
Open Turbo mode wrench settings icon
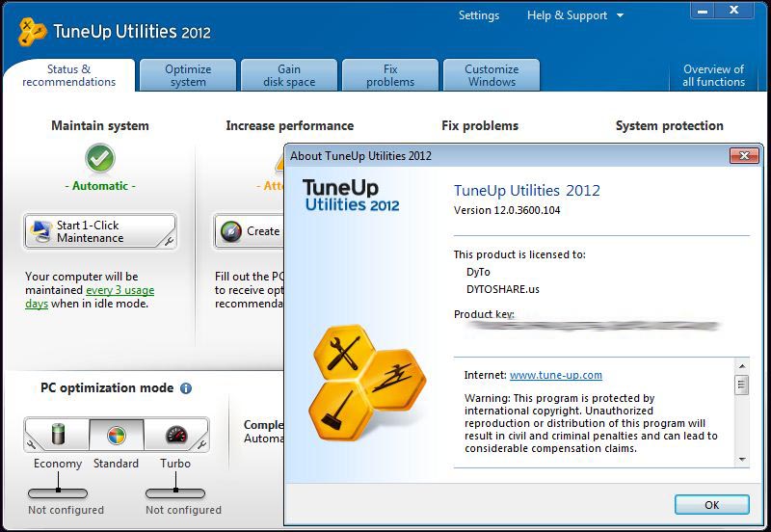coord(201,444)
